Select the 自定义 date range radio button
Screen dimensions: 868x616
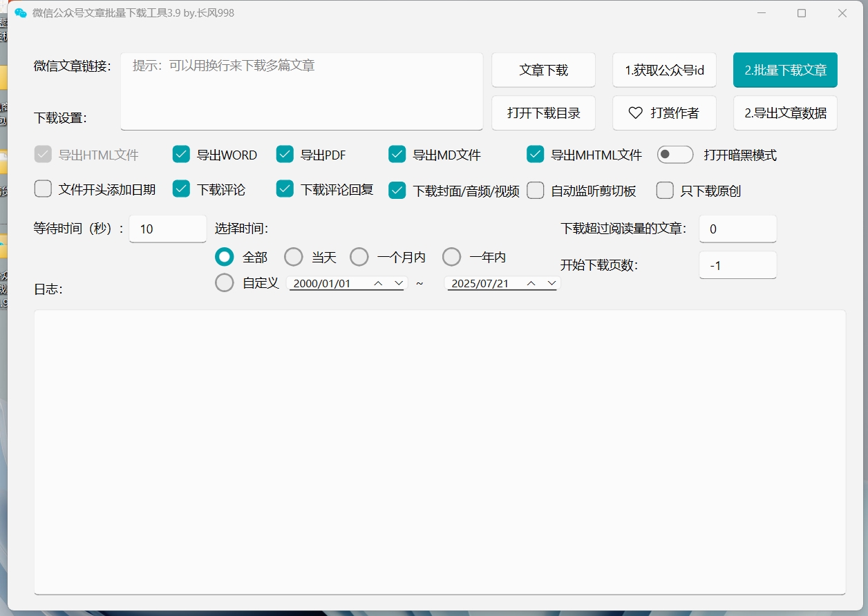pos(224,283)
